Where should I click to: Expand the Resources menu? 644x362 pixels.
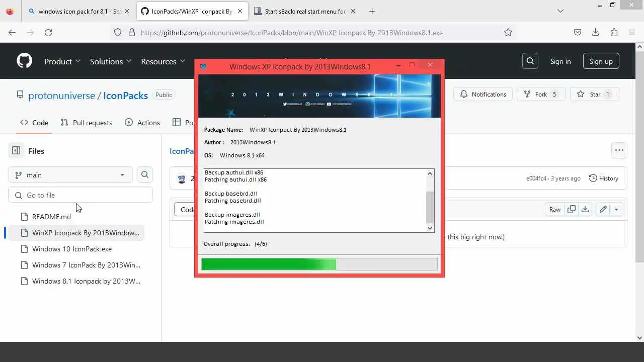click(x=163, y=61)
